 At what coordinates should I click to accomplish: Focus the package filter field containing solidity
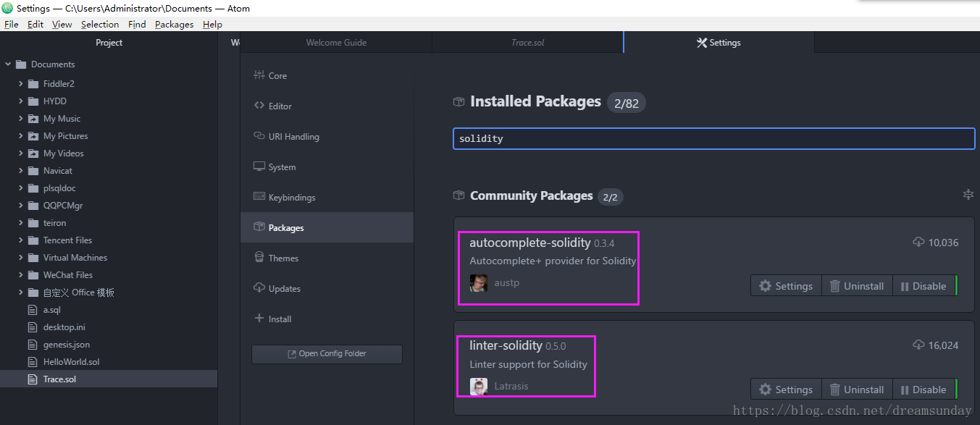[714, 138]
